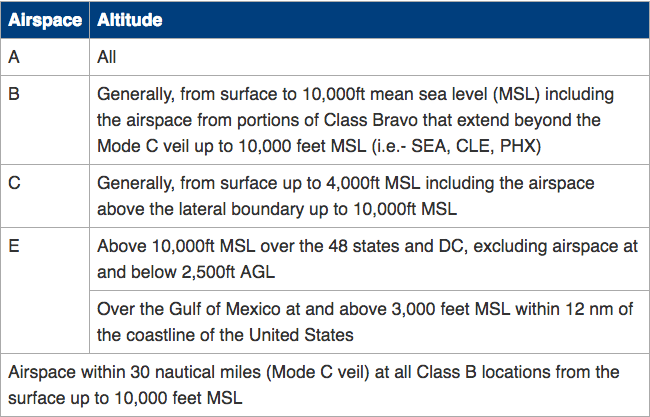650x417 pixels.
Task: Click the Airspace column header
Action: pos(44,20)
